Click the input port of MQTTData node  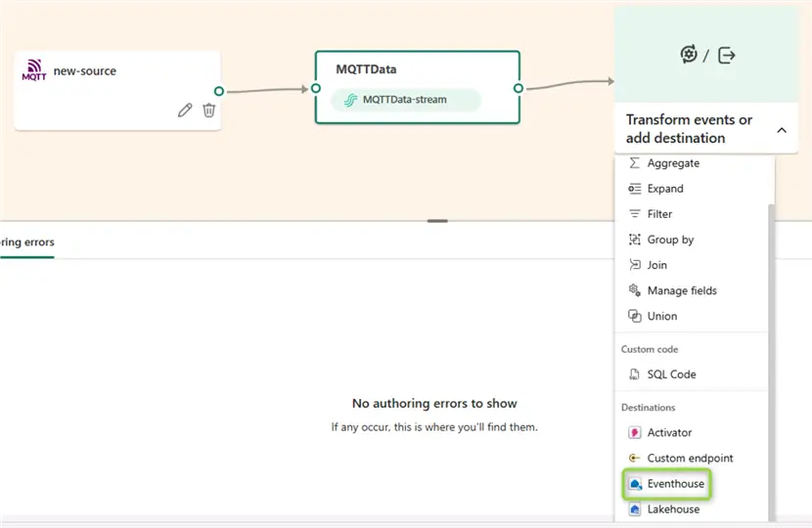coord(316,89)
